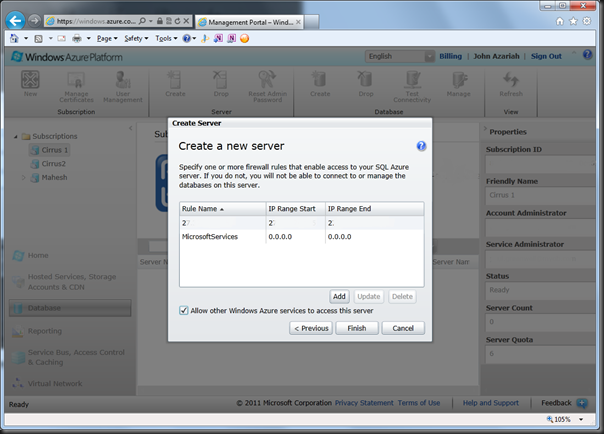Click the Database Manage ribbon icon

click(458, 84)
